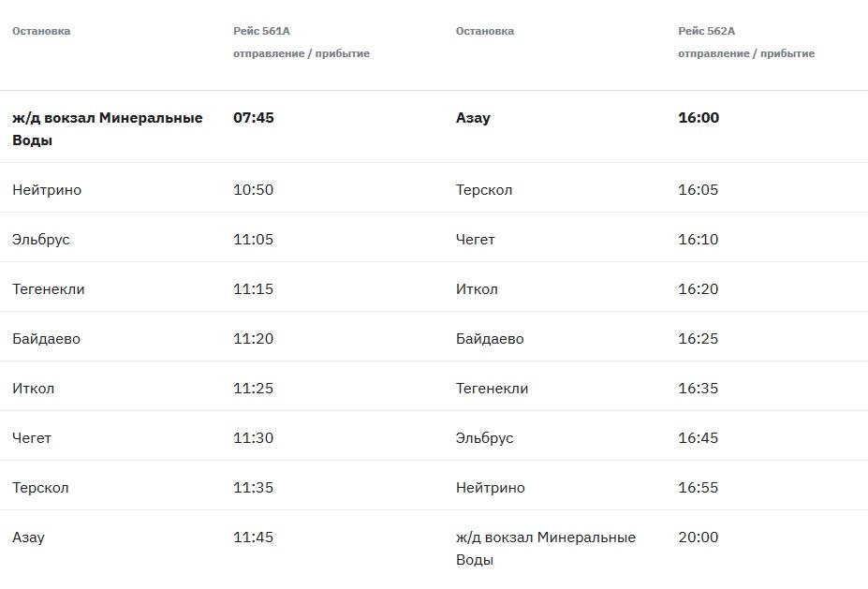Click the 20:00 arrival time
This screenshot has height=589, width=868.
tap(699, 537)
